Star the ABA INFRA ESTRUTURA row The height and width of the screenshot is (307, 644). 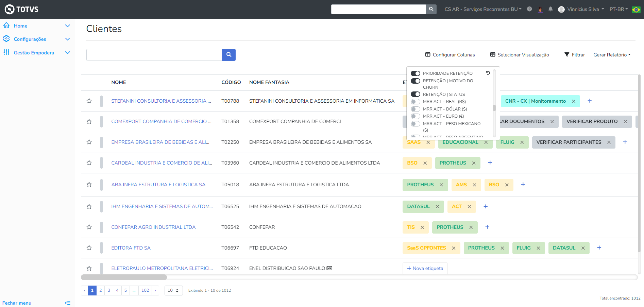tap(89, 185)
